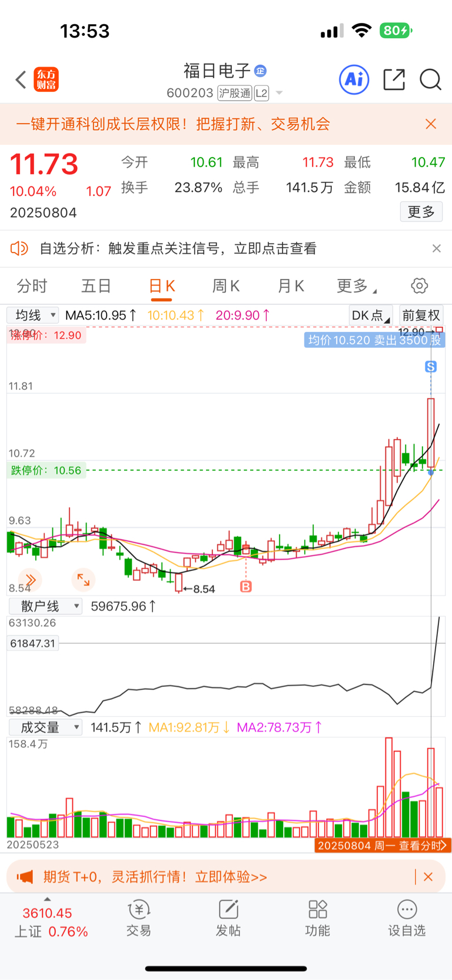Tap the back arrow icon
Viewport: 452px width, 980px height.
[21, 79]
